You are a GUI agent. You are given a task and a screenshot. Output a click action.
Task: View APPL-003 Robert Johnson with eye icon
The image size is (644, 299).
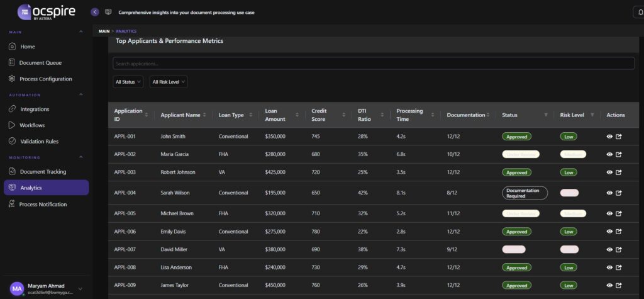tap(609, 172)
